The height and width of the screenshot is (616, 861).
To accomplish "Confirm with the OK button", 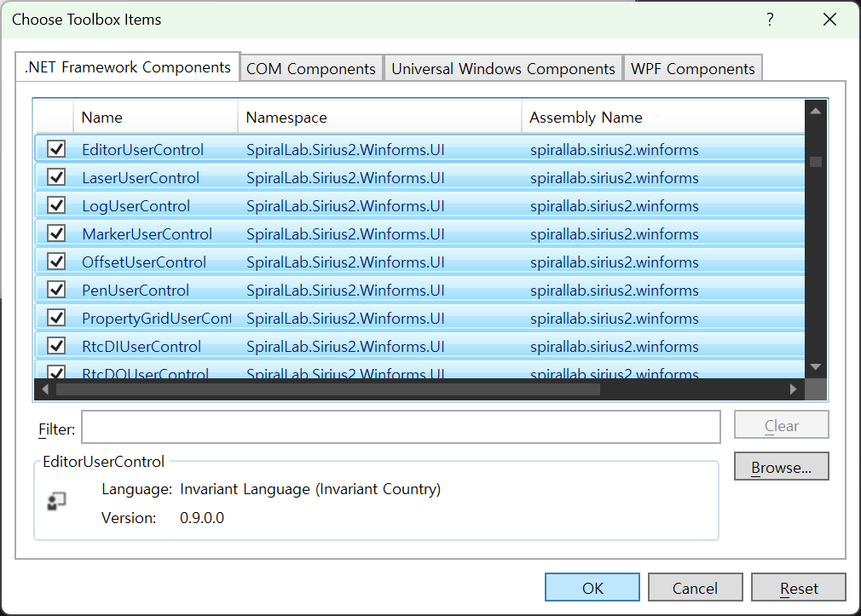I will tap(592, 587).
